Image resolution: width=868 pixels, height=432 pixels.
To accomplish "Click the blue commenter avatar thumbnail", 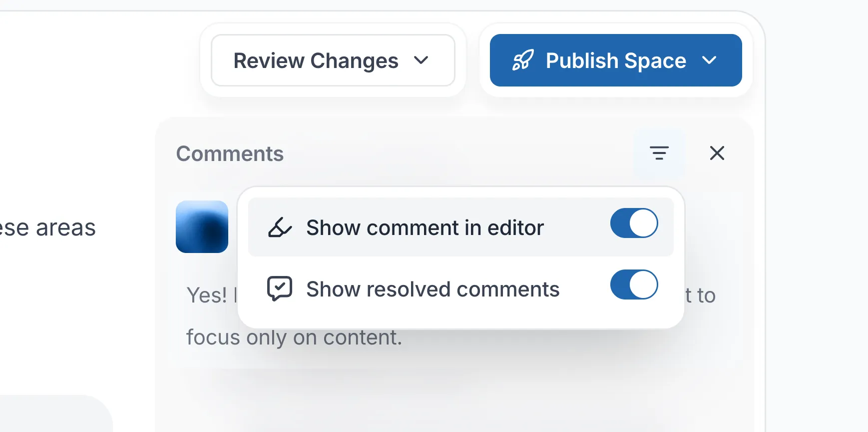I will coord(202,226).
